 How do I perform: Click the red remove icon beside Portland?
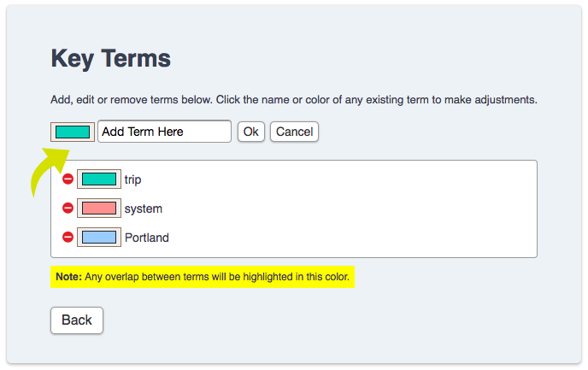click(x=68, y=238)
